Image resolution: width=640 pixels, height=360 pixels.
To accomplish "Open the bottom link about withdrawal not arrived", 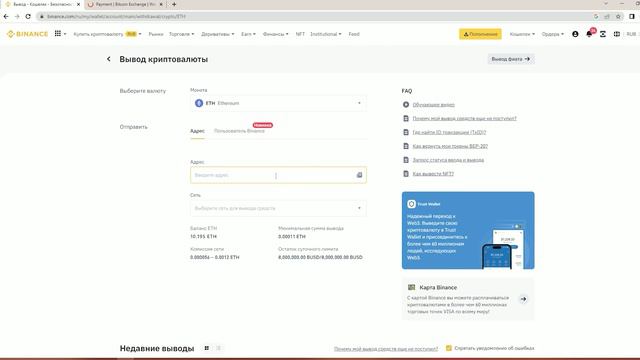I will click(x=386, y=349).
